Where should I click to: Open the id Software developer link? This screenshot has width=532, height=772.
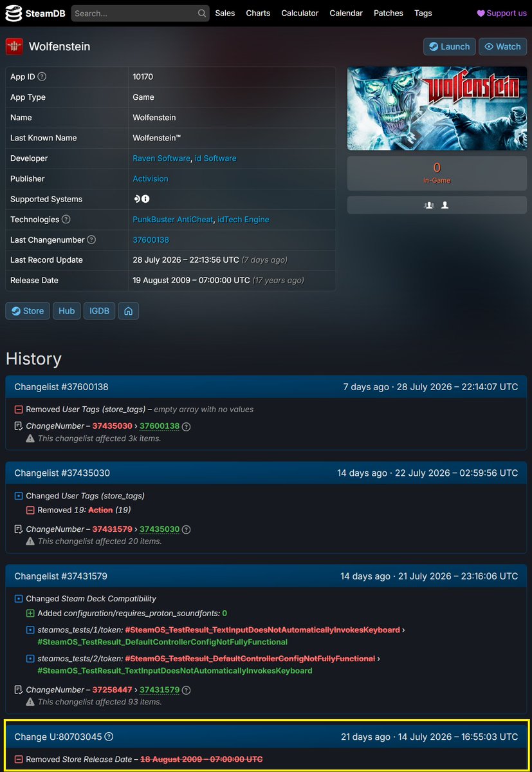(x=216, y=158)
